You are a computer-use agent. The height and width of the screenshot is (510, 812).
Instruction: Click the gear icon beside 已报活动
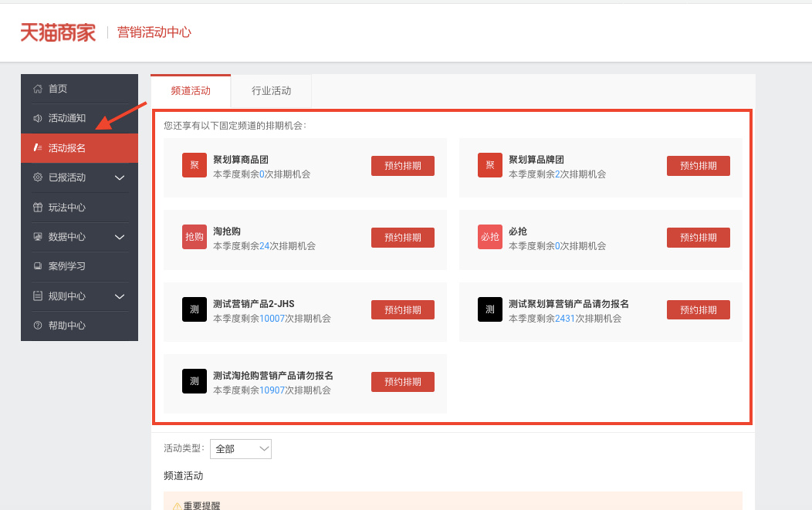pos(38,177)
